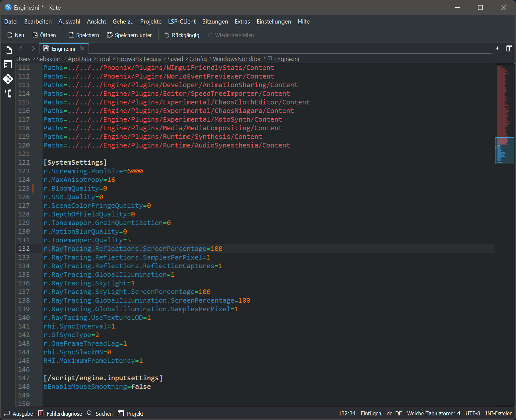The image size is (516, 420).
Task: Click r.GTSyncType=2 line
Action: 71,335
